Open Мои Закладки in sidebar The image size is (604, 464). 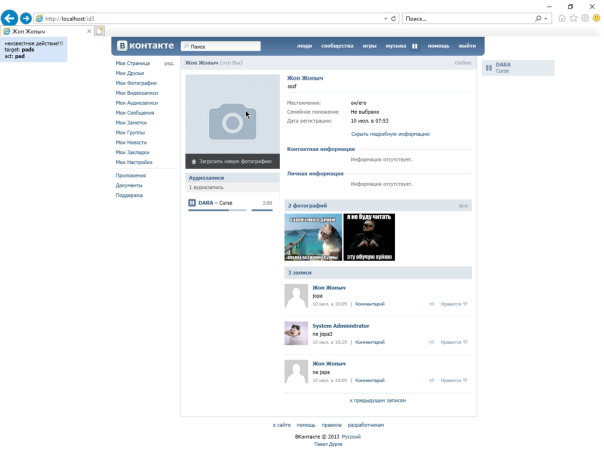tap(133, 152)
